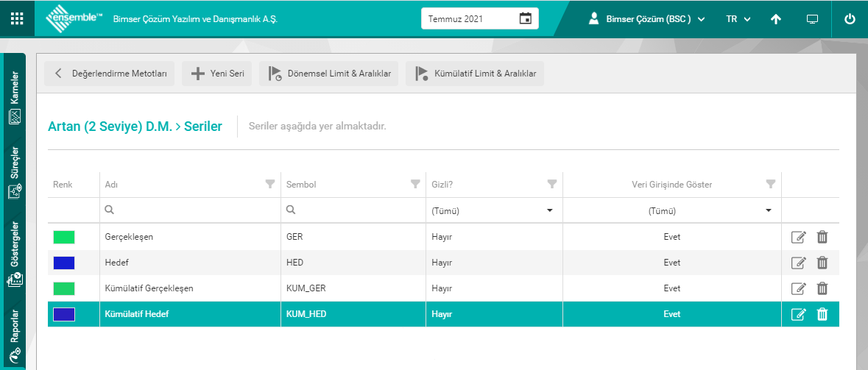Open filter icon on Sembol column

414,185
